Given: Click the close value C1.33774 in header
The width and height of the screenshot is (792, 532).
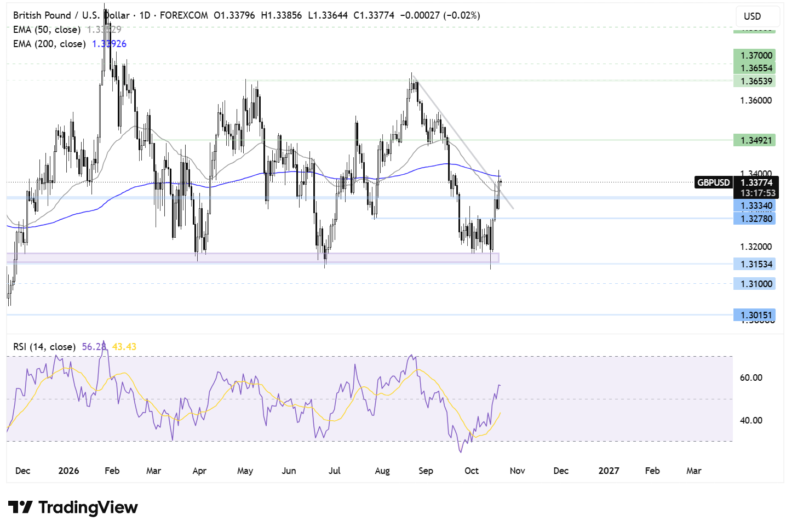Looking at the screenshot, I should point(374,15).
